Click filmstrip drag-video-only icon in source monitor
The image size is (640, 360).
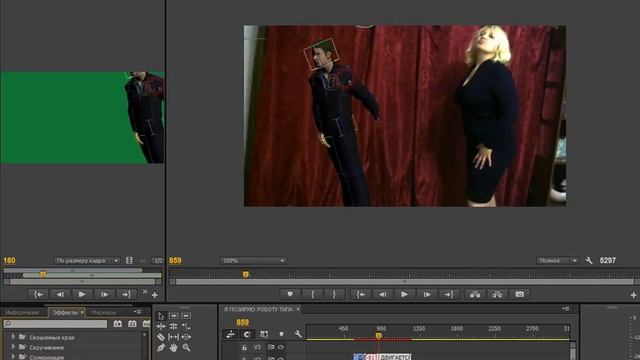129,260
